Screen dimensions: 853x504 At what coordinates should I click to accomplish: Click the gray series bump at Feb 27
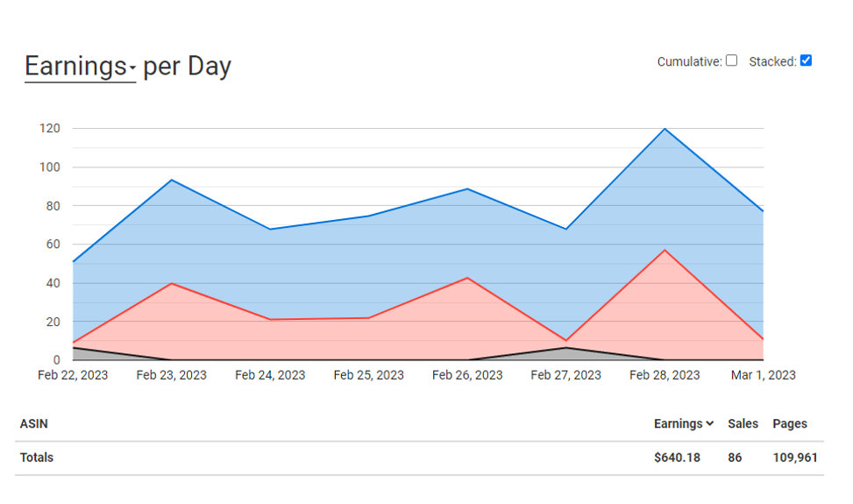[x=566, y=348]
